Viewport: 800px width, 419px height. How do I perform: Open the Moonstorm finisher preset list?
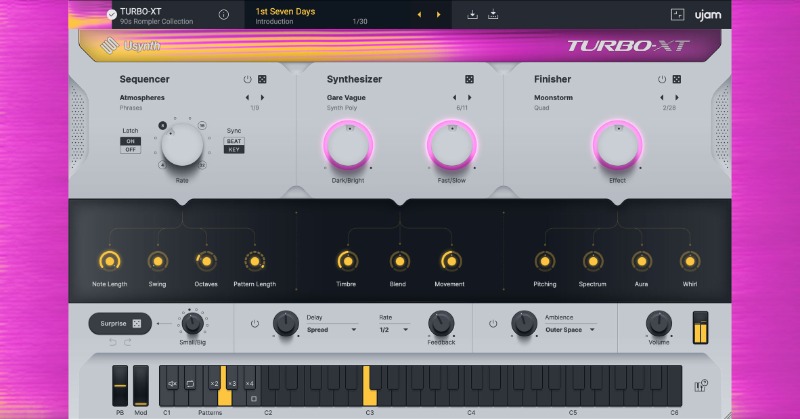pos(553,97)
